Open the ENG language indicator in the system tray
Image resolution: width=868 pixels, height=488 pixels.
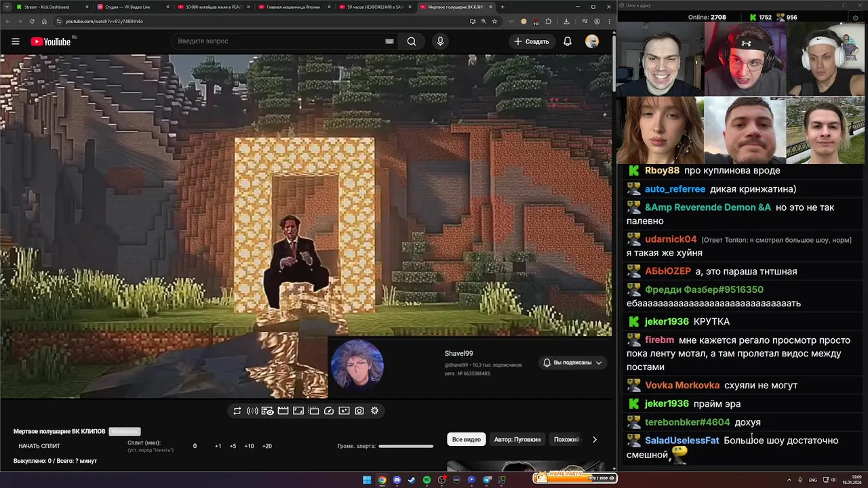tap(813, 480)
